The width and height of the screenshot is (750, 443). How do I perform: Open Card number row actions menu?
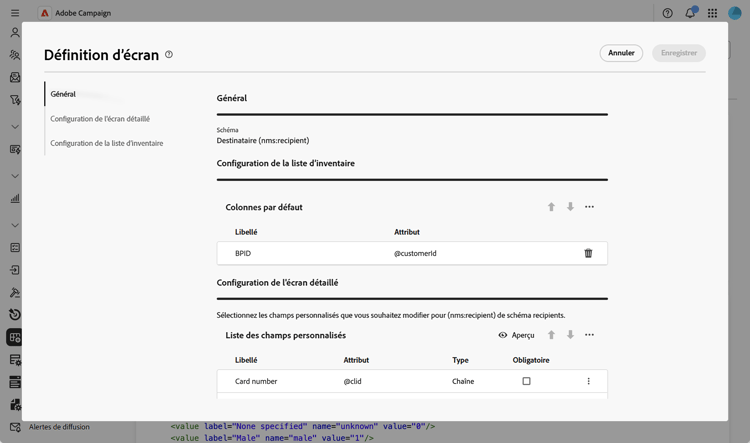click(588, 381)
